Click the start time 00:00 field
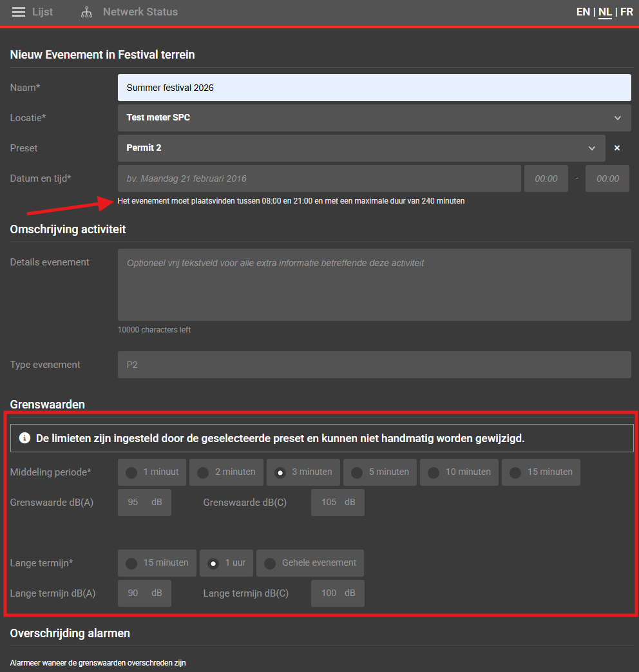Screen dimensions: 639x672 [546, 178]
